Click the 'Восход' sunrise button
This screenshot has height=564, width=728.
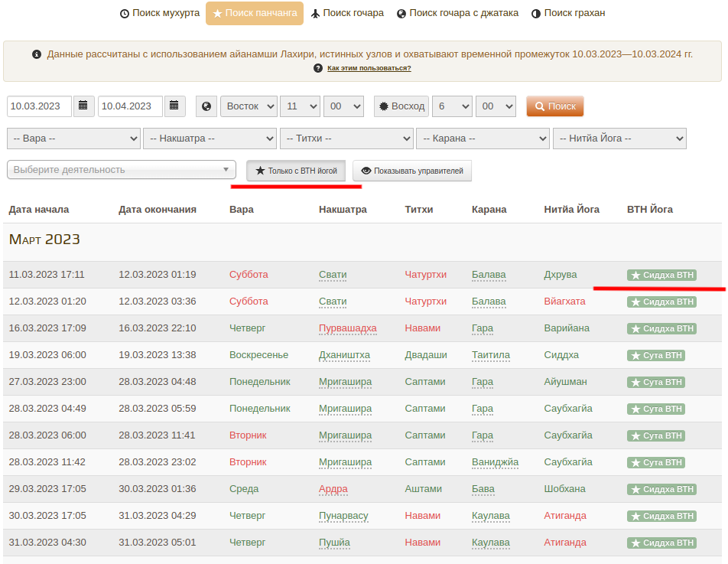pyautogui.click(x=401, y=106)
